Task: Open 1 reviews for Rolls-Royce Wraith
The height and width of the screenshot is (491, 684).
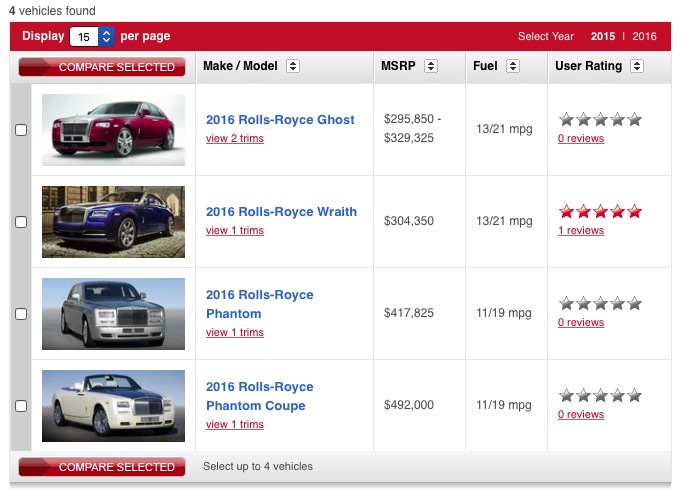Action: pos(581,230)
